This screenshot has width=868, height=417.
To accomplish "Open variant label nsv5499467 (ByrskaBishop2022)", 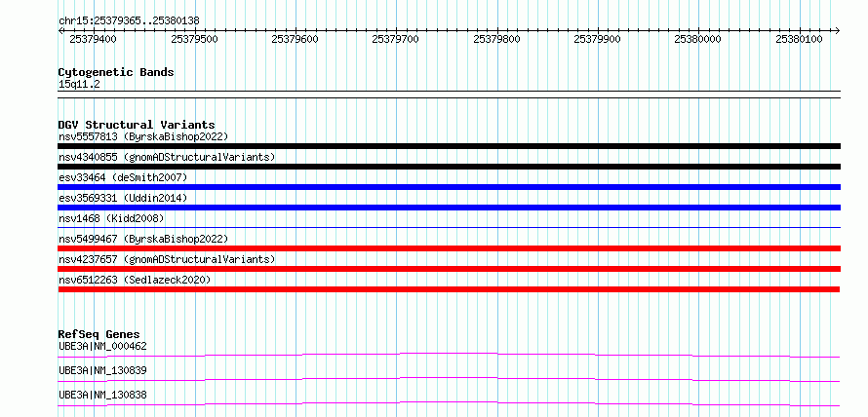I will point(143,239).
